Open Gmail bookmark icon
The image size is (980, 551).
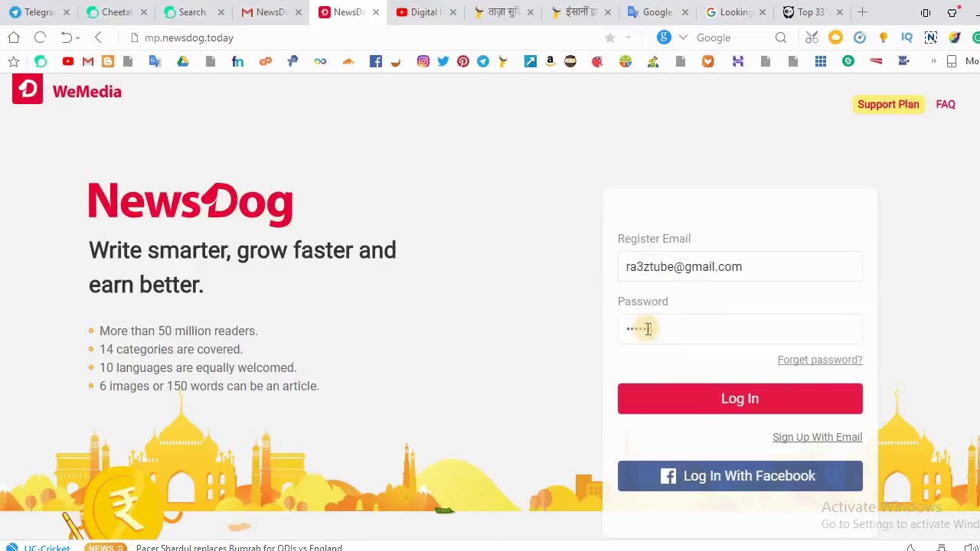[88, 61]
